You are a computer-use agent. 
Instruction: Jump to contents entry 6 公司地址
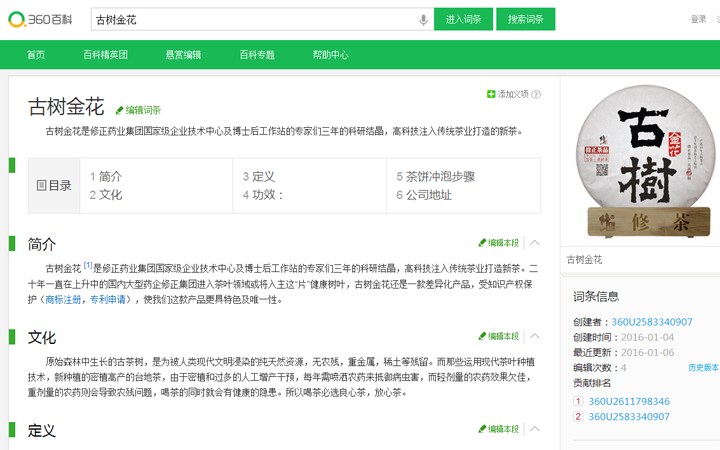pos(424,195)
